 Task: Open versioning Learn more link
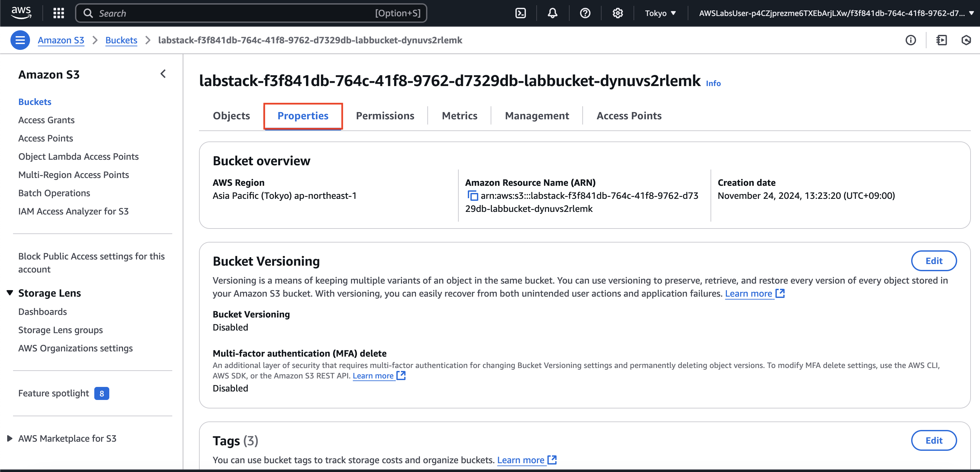(754, 293)
